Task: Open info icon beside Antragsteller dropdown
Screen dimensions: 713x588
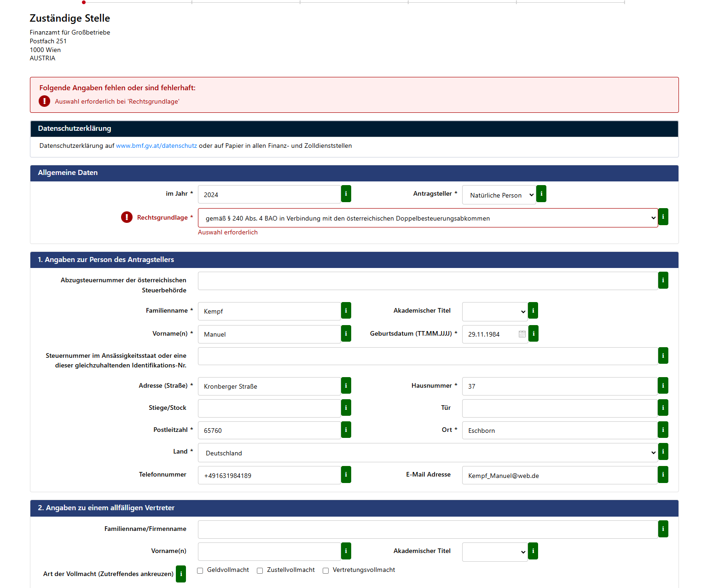Action: 541,194
